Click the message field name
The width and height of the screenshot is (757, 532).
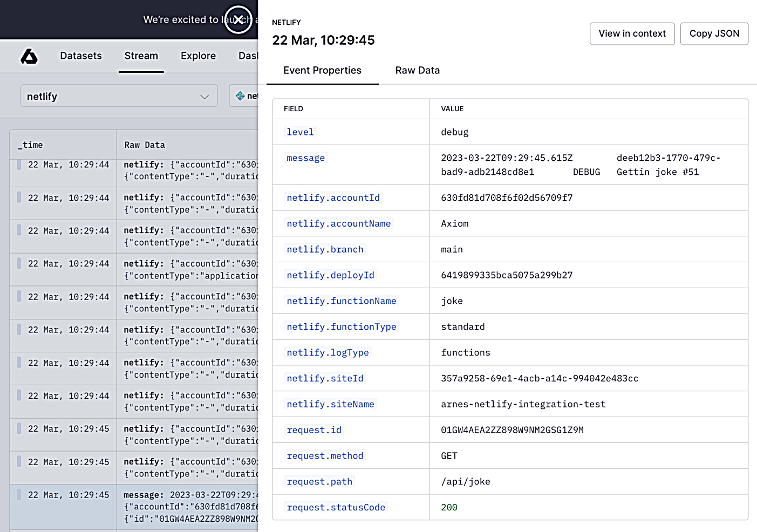tap(306, 158)
